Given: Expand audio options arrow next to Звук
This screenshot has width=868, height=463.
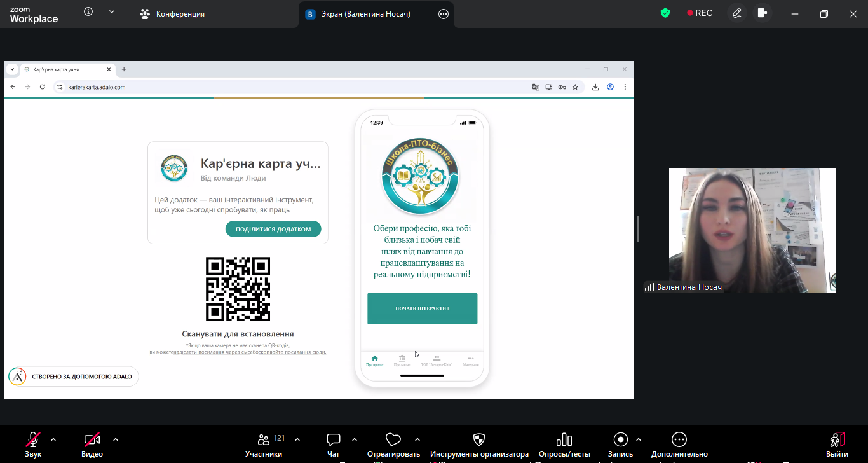Looking at the screenshot, I should point(53,439).
